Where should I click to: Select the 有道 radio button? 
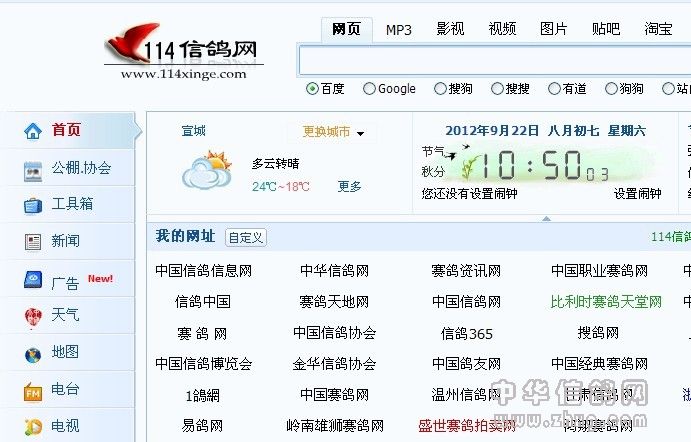click(x=554, y=89)
